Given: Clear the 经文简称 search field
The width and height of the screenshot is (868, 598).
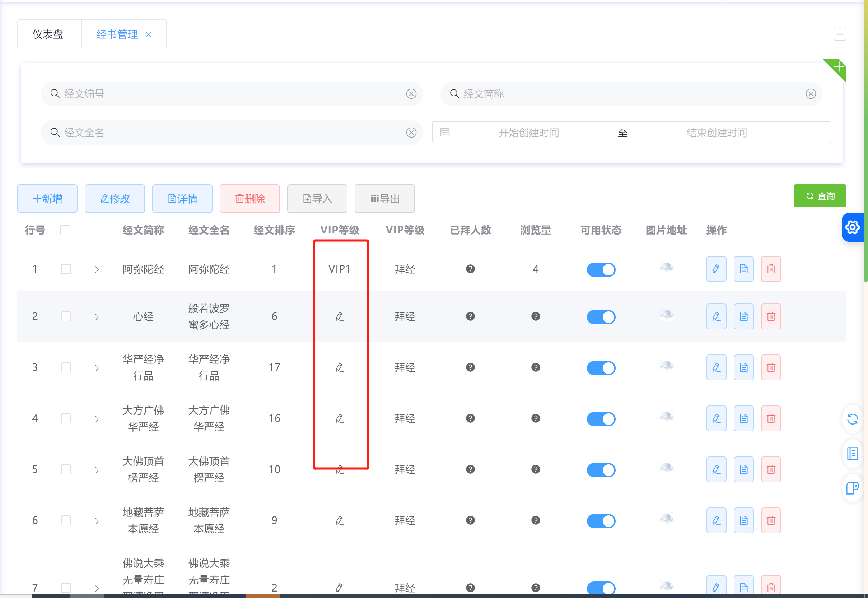Looking at the screenshot, I should (x=811, y=94).
